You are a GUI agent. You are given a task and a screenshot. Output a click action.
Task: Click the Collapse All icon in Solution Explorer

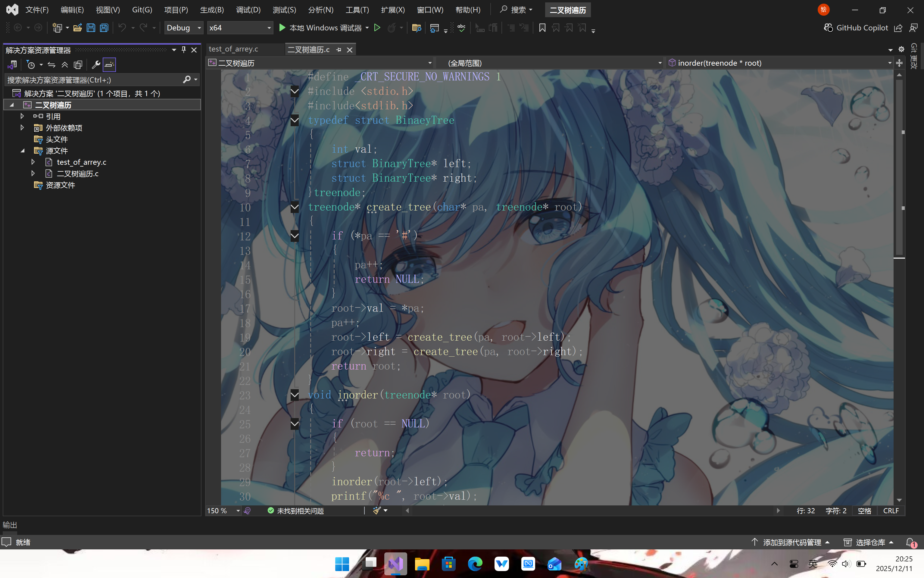click(64, 65)
